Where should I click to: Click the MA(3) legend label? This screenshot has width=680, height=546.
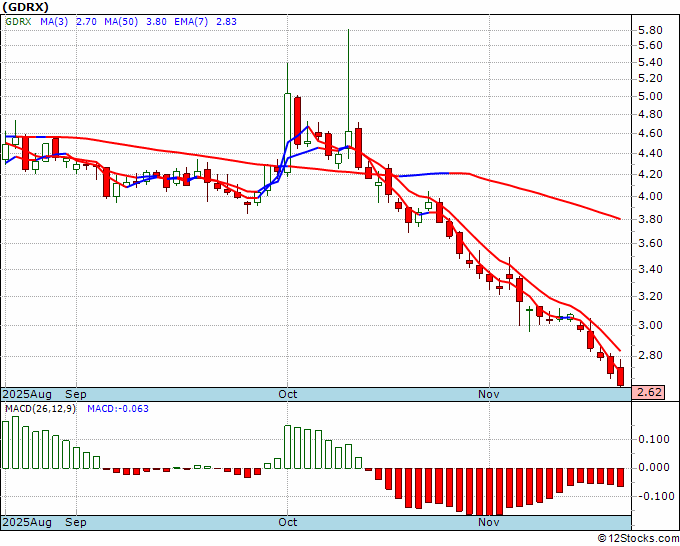(54, 22)
